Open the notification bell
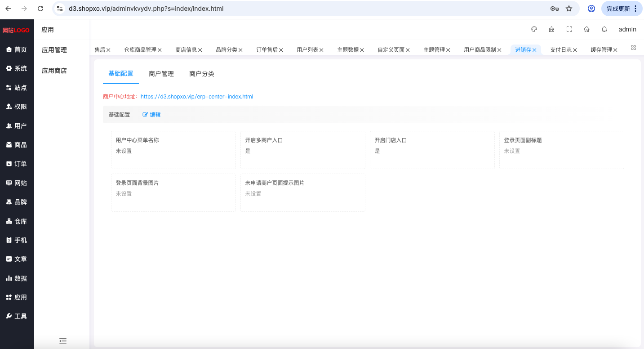 pyautogui.click(x=604, y=29)
